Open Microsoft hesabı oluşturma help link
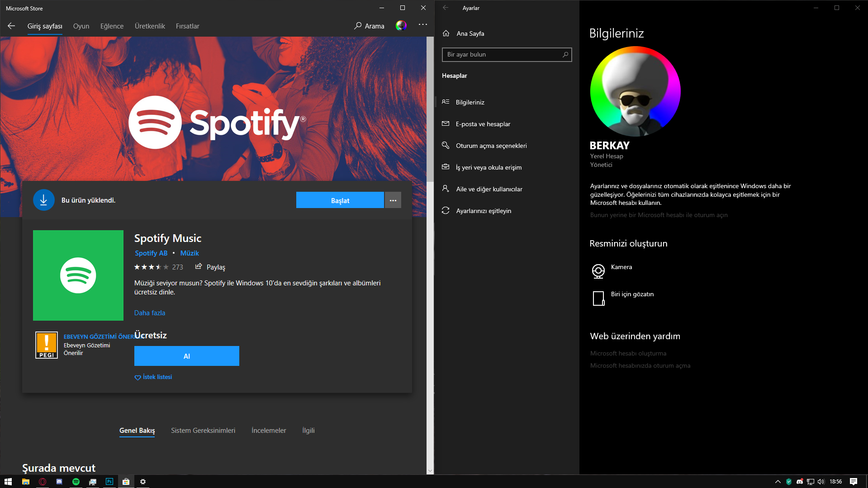 (x=628, y=354)
